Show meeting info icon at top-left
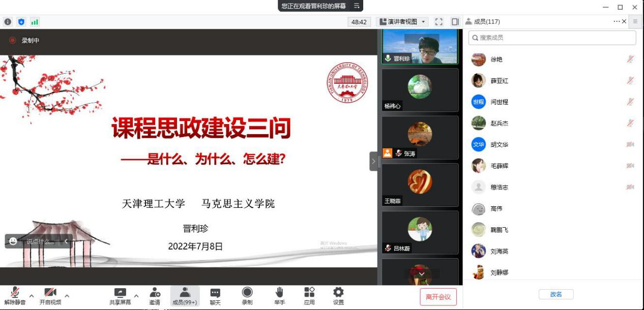 pyautogui.click(x=8, y=22)
